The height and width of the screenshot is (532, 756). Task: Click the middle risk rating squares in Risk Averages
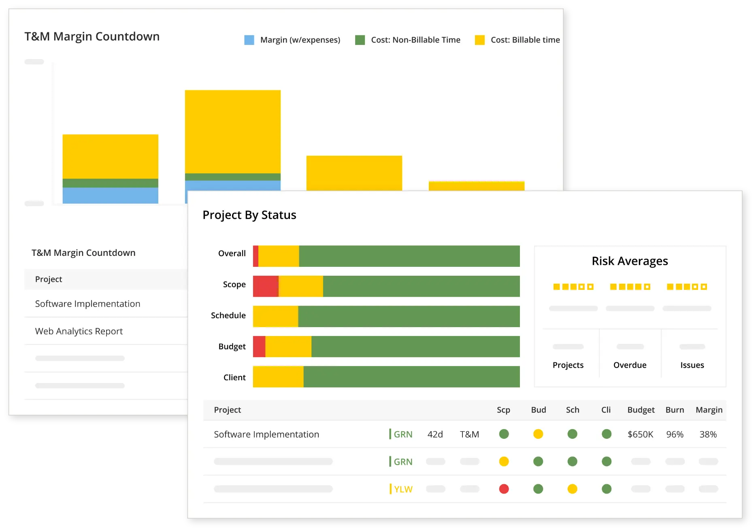pos(630,287)
